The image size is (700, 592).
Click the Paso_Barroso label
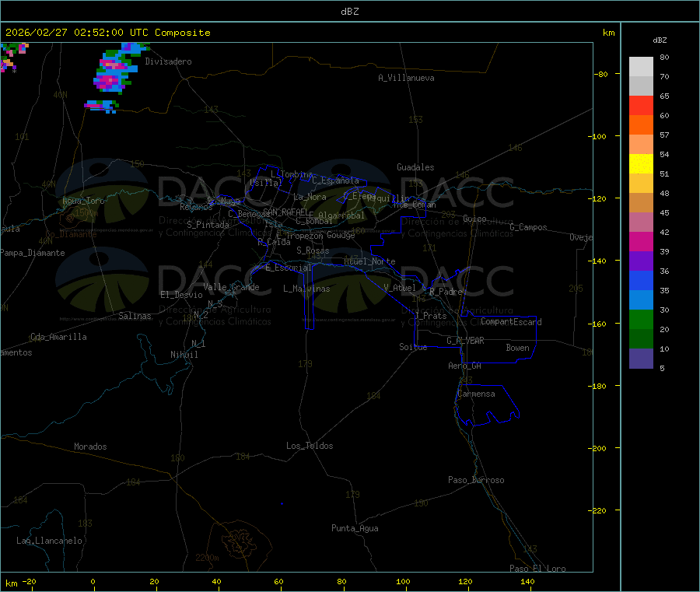pyautogui.click(x=476, y=480)
